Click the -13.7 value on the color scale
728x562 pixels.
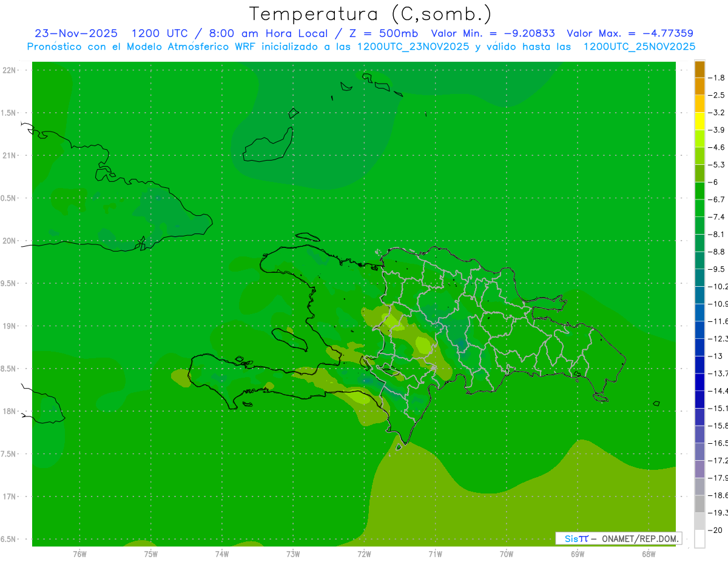(x=718, y=373)
